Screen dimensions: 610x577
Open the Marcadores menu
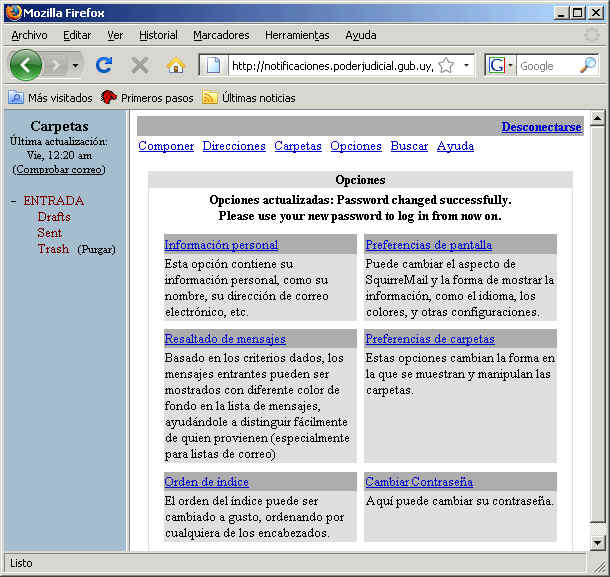221,35
